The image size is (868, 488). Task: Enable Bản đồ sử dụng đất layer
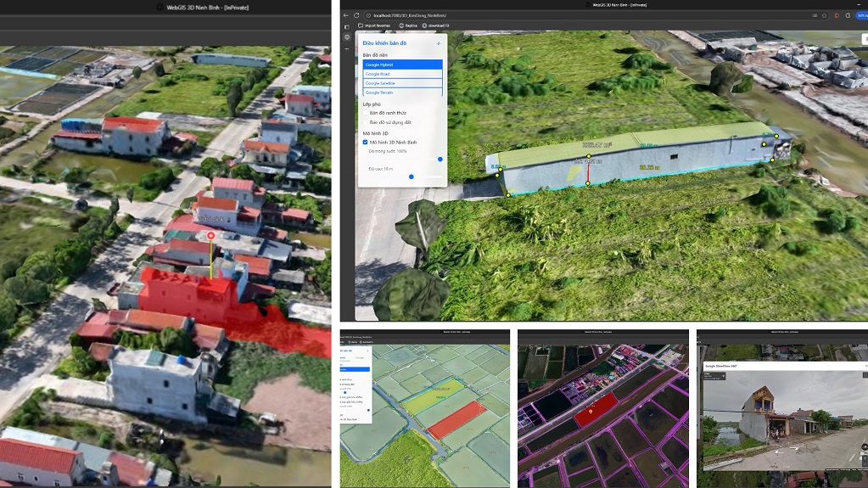pyautogui.click(x=366, y=122)
